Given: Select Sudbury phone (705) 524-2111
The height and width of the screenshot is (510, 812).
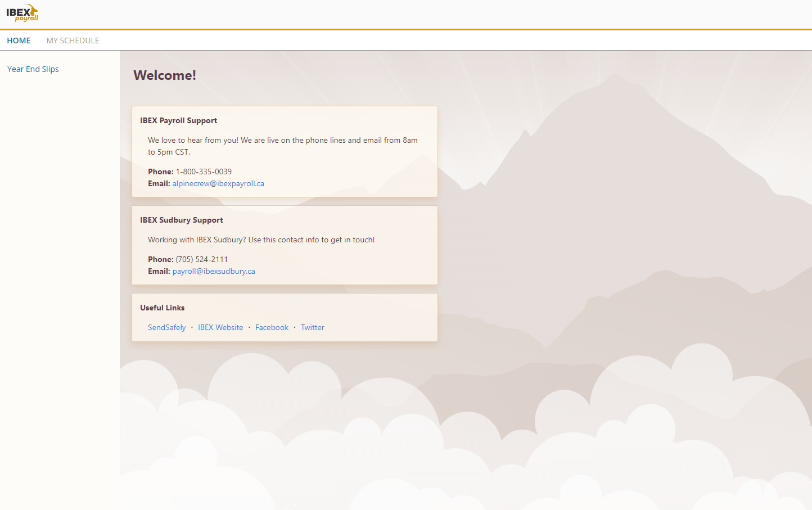Looking at the screenshot, I should pos(202,259).
